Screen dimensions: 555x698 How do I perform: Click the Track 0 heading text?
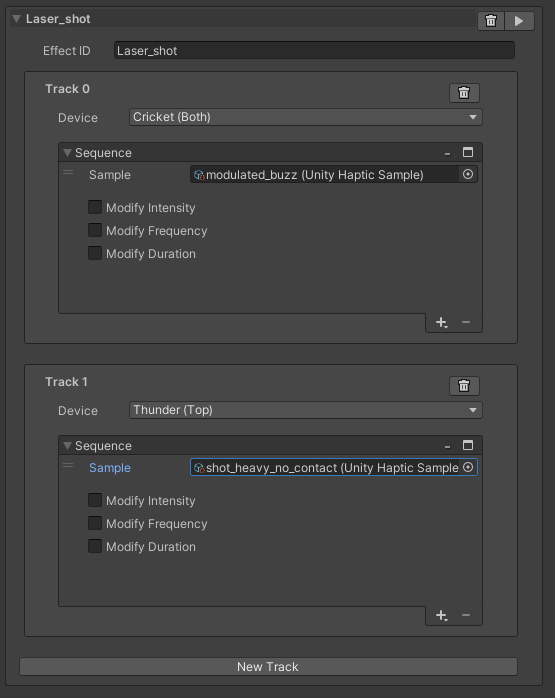click(x=67, y=89)
